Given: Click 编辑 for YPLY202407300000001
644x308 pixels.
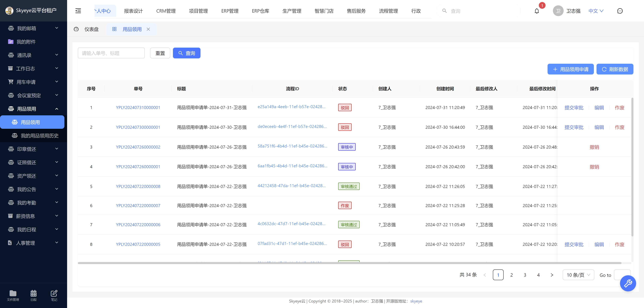Looking at the screenshot, I should tap(599, 127).
